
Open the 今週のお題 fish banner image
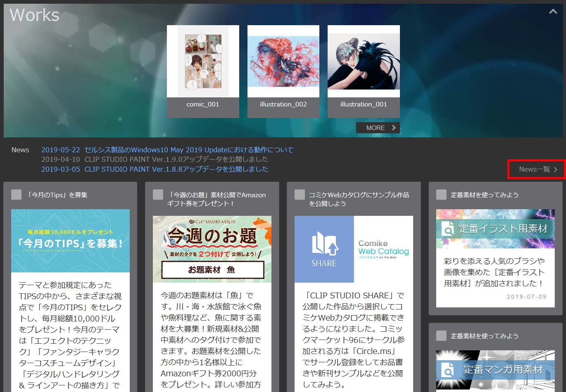coord(212,249)
